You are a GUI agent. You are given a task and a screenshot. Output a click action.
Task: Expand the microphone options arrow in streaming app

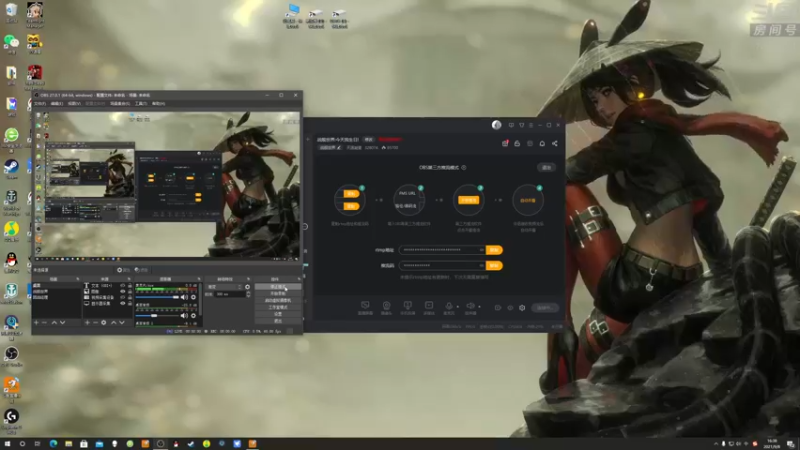coord(457,307)
